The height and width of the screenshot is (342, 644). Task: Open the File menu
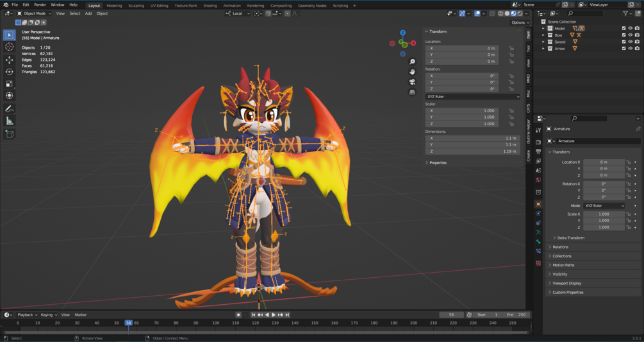click(15, 5)
